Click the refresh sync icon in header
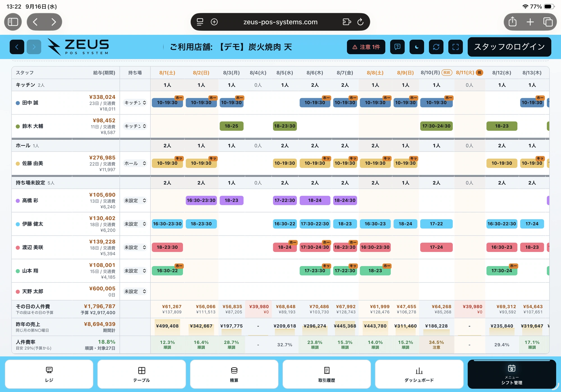Screen dimensions: 561x392 point(436,47)
